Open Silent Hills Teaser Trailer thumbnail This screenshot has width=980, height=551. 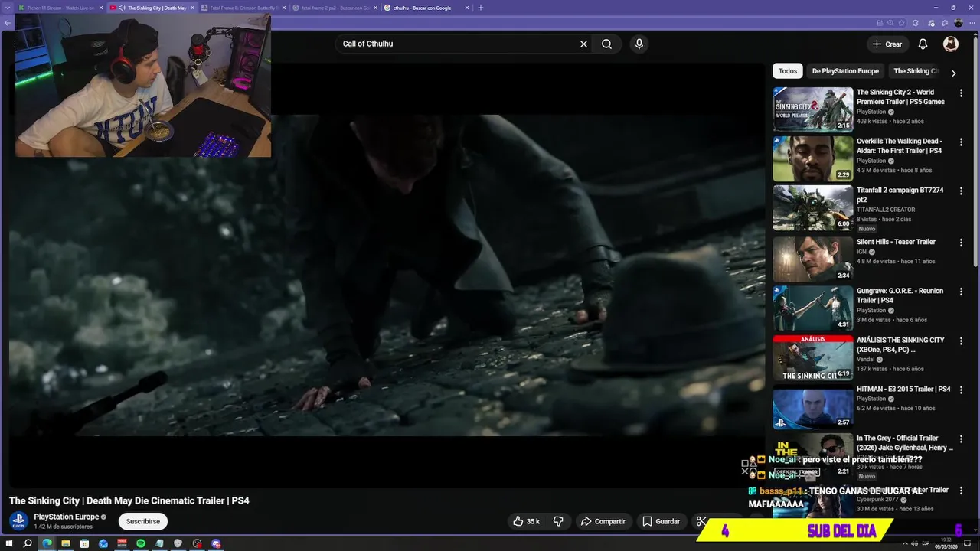(812, 259)
